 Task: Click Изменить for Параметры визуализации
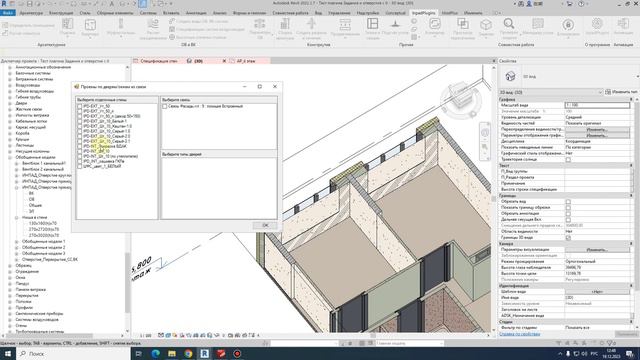[x=597, y=249]
